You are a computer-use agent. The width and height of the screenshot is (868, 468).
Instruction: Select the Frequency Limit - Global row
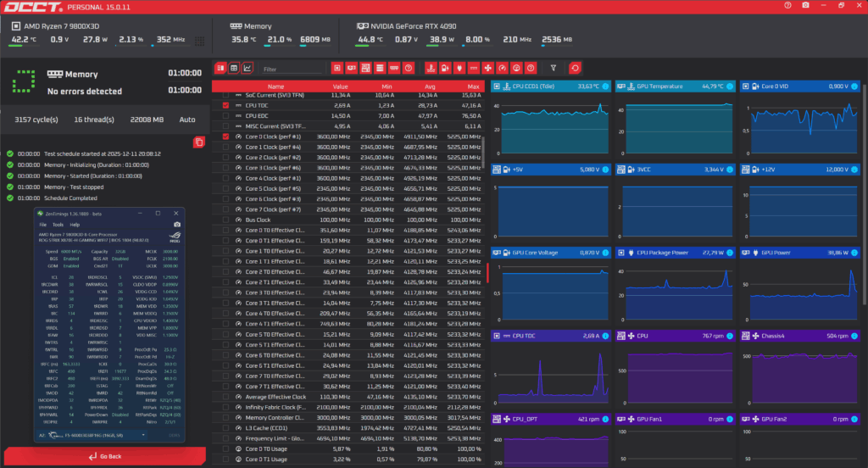tap(348, 438)
